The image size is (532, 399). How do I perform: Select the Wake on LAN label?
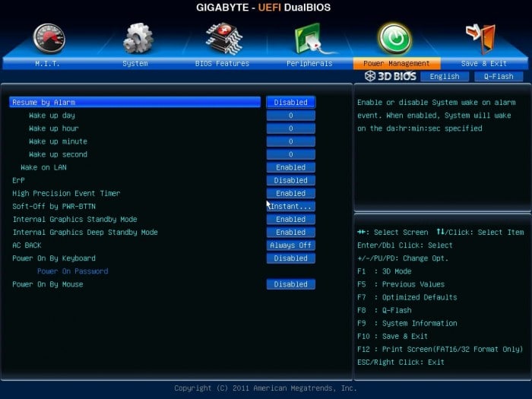click(43, 167)
